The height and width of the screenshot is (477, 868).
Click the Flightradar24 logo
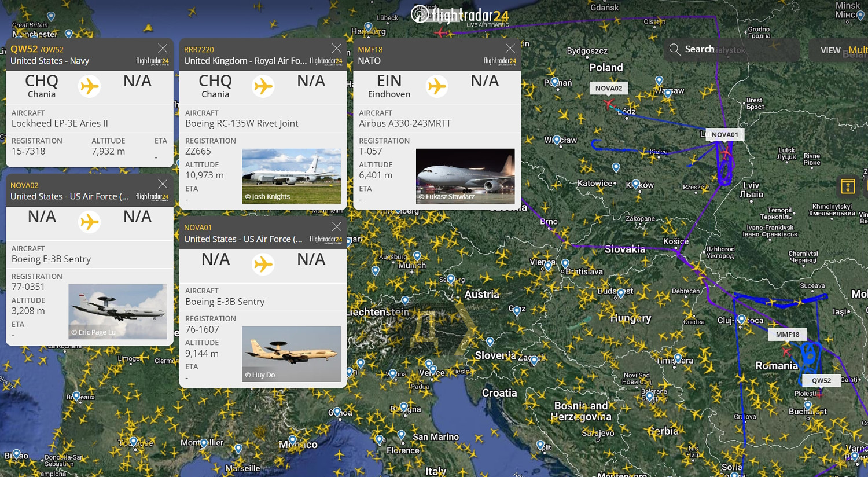(460, 16)
